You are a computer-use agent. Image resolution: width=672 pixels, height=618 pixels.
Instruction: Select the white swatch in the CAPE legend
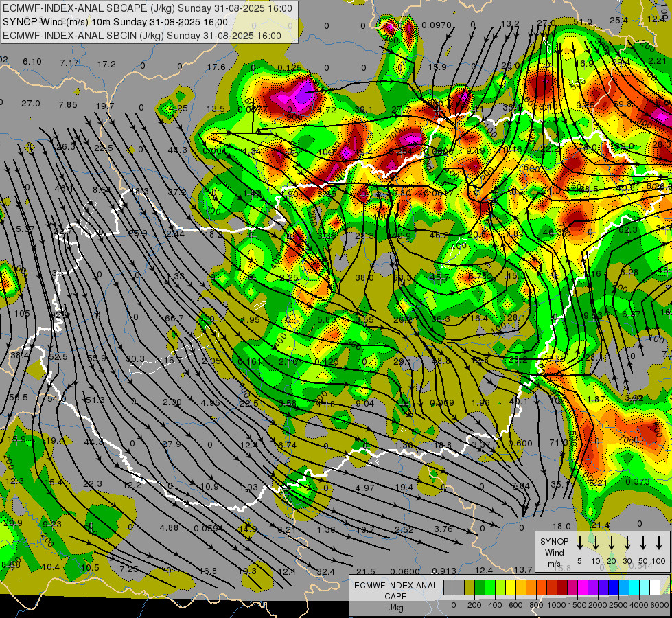pyautogui.click(x=655, y=588)
